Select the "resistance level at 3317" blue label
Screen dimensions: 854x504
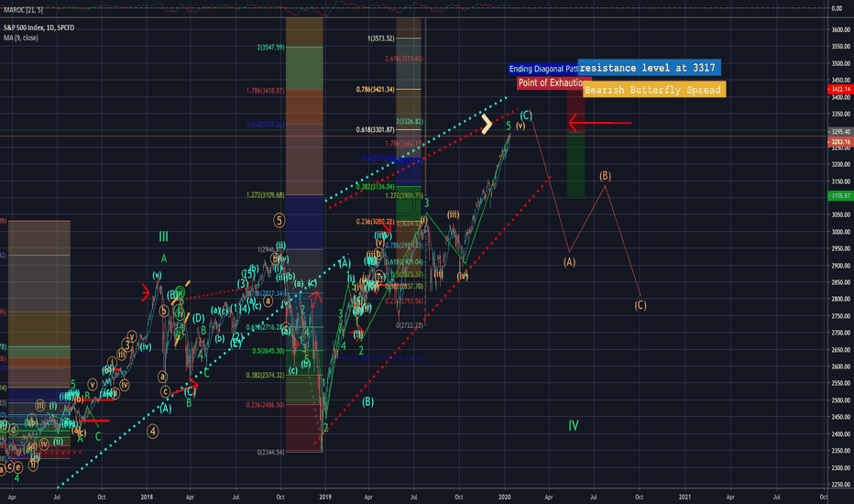pyautogui.click(x=650, y=68)
